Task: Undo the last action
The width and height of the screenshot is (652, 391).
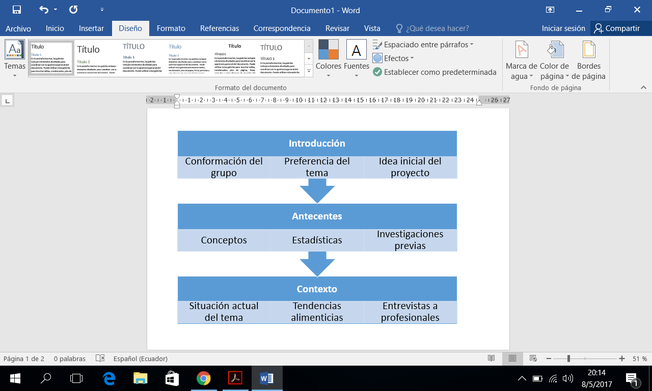Action: tap(44, 10)
